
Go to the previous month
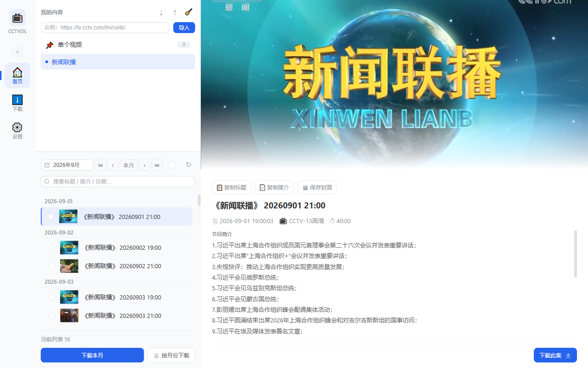pos(113,165)
